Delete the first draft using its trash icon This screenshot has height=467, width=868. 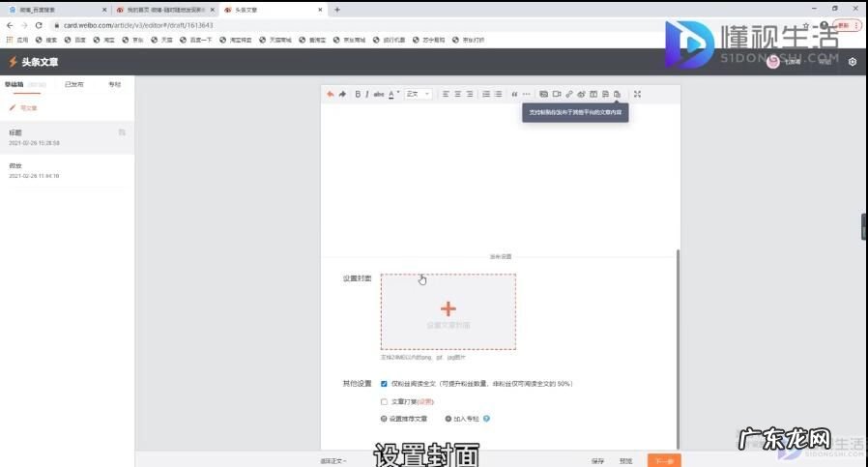click(x=122, y=132)
